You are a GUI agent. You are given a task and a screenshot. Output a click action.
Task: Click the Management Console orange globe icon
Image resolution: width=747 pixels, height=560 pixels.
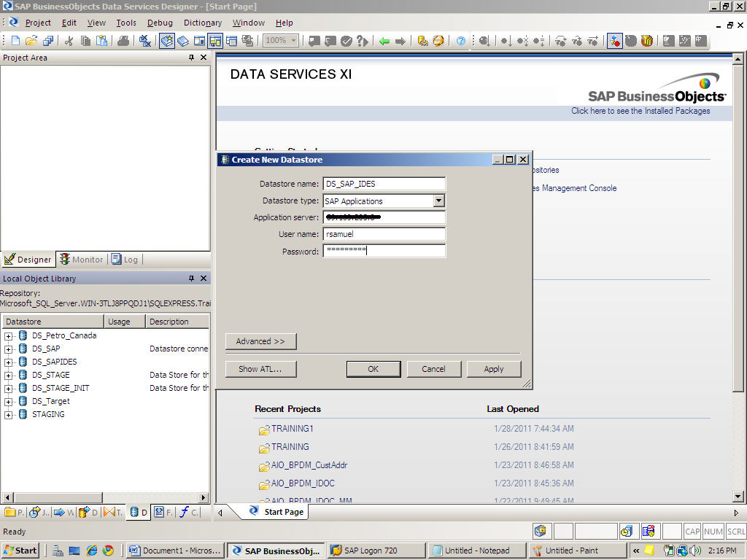[438, 41]
